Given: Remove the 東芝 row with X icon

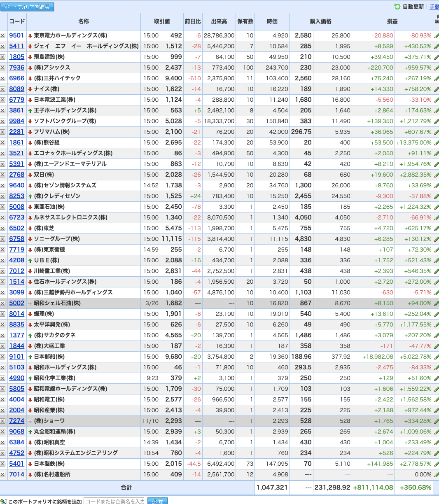Looking at the screenshot, I should pyautogui.click(x=3, y=229).
